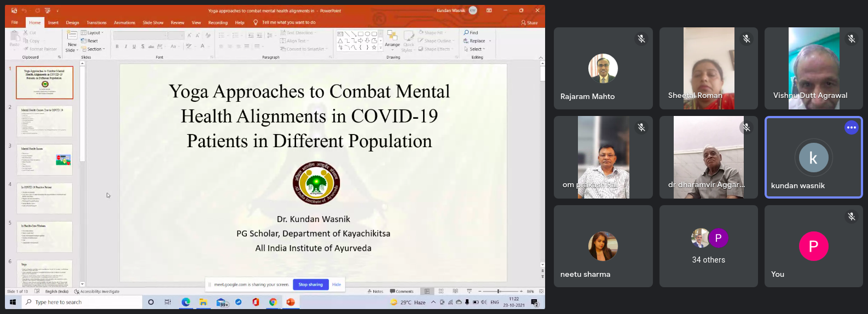Screen dimensions: 868x314
Task: Click the Center align paragraph icon
Action: pyautogui.click(x=229, y=46)
